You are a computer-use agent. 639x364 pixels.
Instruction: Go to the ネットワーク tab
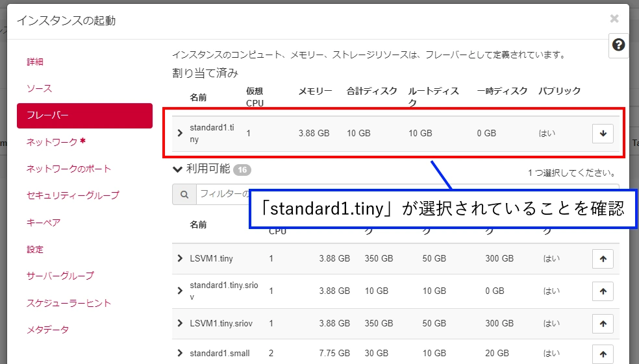[x=52, y=141]
